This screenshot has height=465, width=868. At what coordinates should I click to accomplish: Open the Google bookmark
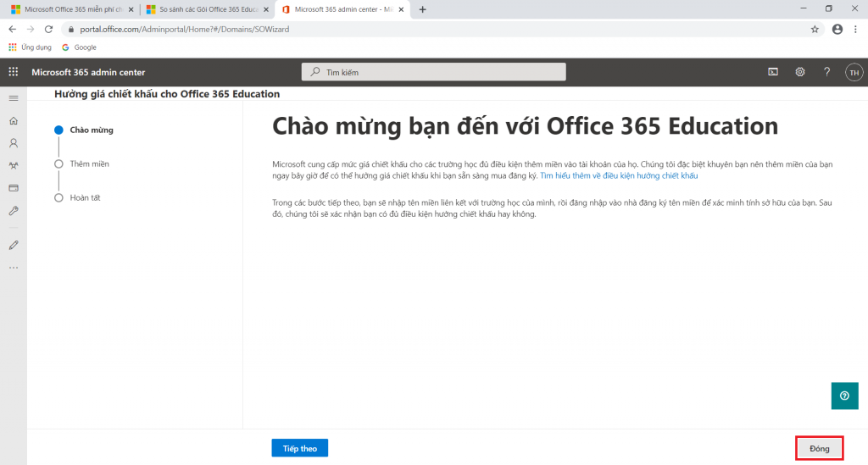tap(79, 47)
